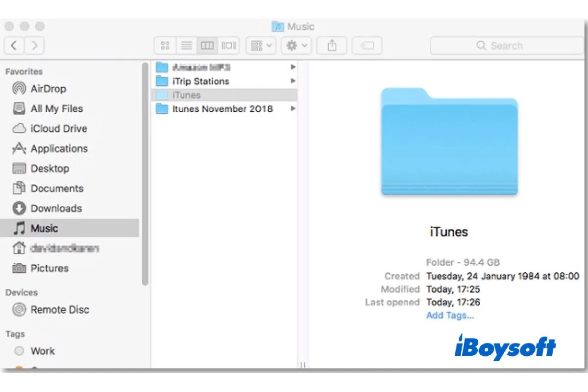Image resolution: width=588 pixels, height=392 pixels.
Task: Select the iCloud Drive sidebar item
Action: tap(57, 128)
